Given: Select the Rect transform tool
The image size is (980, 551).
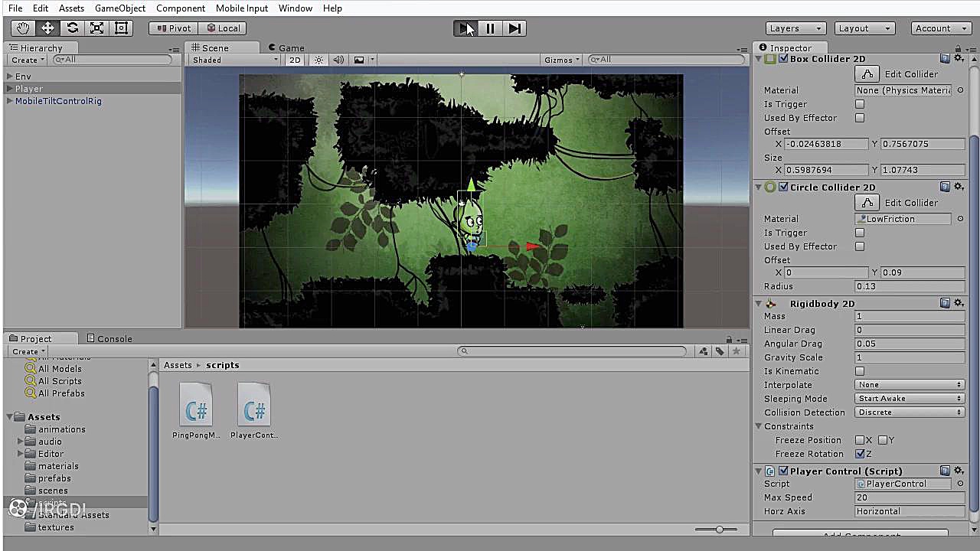Looking at the screenshot, I should (121, 28).
